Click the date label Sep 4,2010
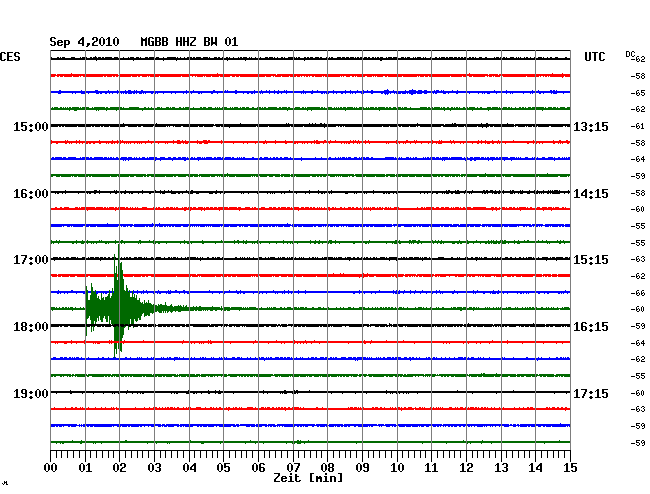 pos(84,42)
